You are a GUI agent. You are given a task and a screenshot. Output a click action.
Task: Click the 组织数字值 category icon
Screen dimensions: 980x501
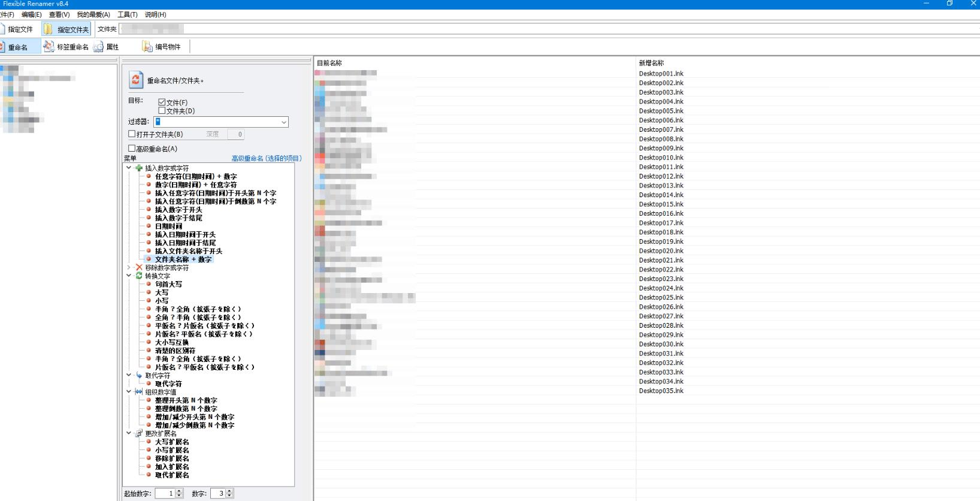139,392
